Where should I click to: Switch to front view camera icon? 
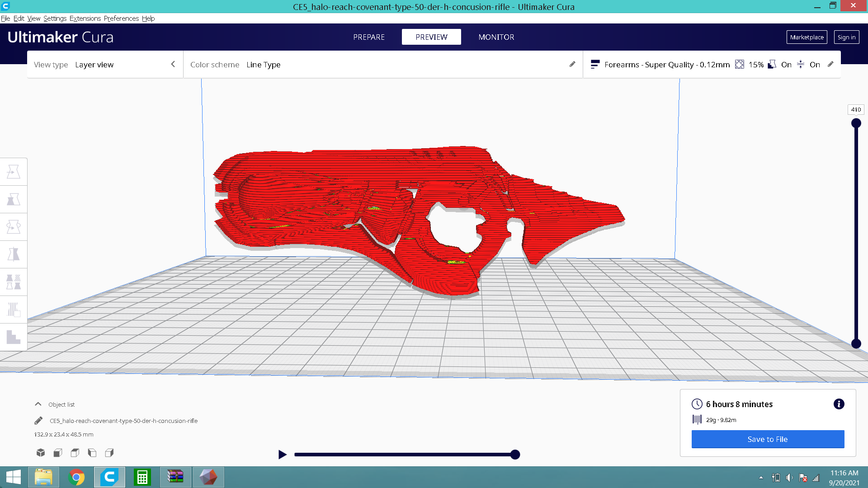[x=58, y=452]
